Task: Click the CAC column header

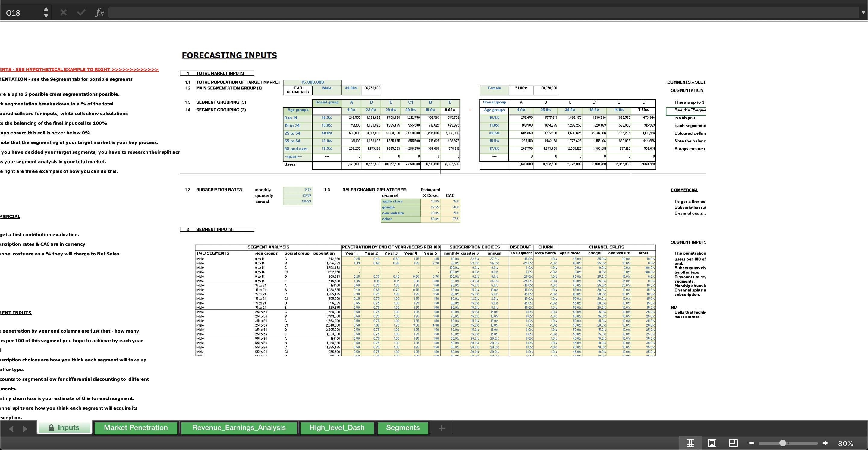Action: point(450,195)
